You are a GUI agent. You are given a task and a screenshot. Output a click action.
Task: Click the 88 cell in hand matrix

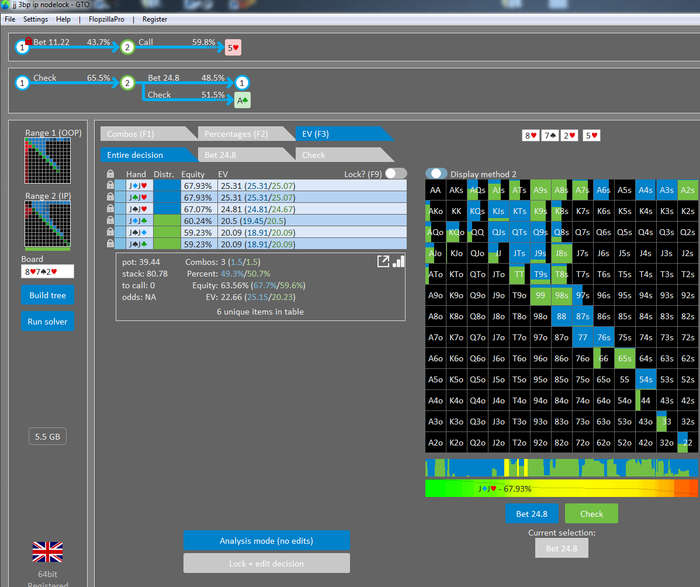pos(561,316)
